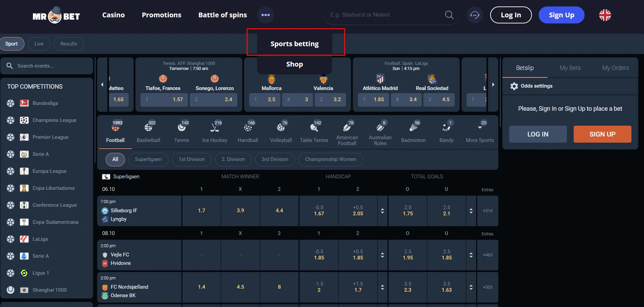The image size is (644, 307).
Task: Select the All league filter
Action: click(x=115, y=159)
